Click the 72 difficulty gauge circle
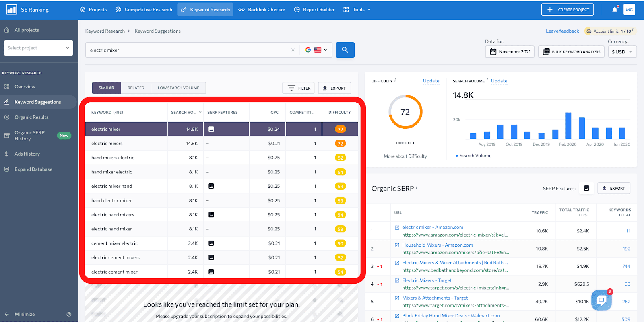This screenshot has width=644, height=323. coord(405,112)
